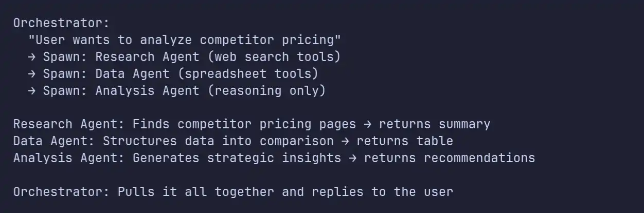This screenshot has height=213, width=644.
Task: Click the text "(web search tools)"
Action: [x=274, y=56]
